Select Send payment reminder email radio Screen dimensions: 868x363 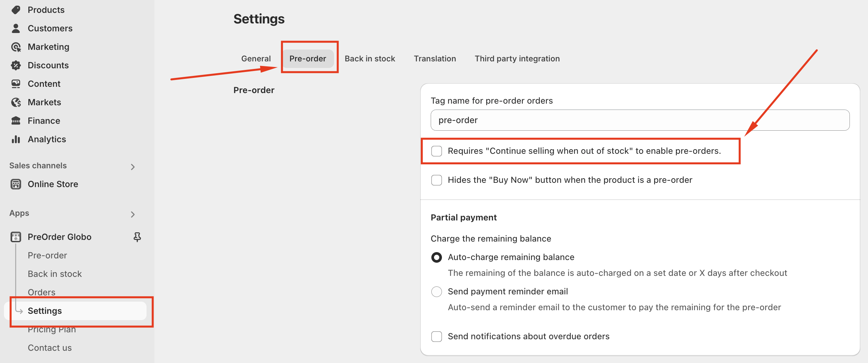[436, 291]
